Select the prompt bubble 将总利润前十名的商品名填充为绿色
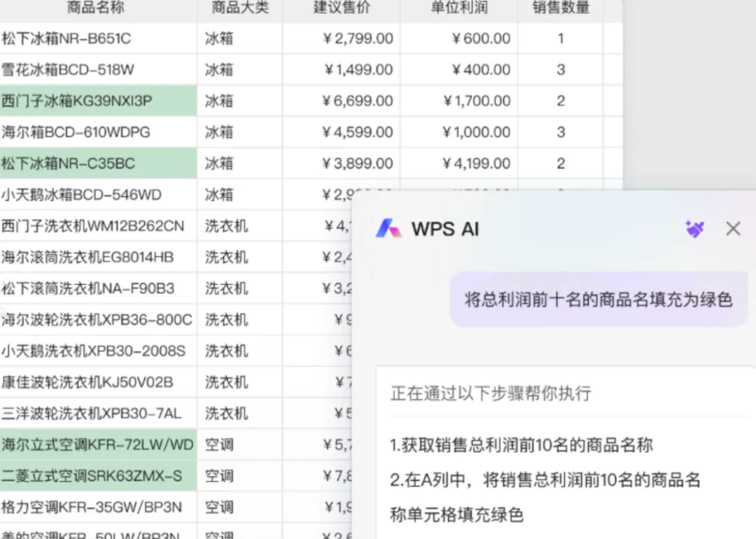Viewport: 756px width, 539px height. [598, 300]
